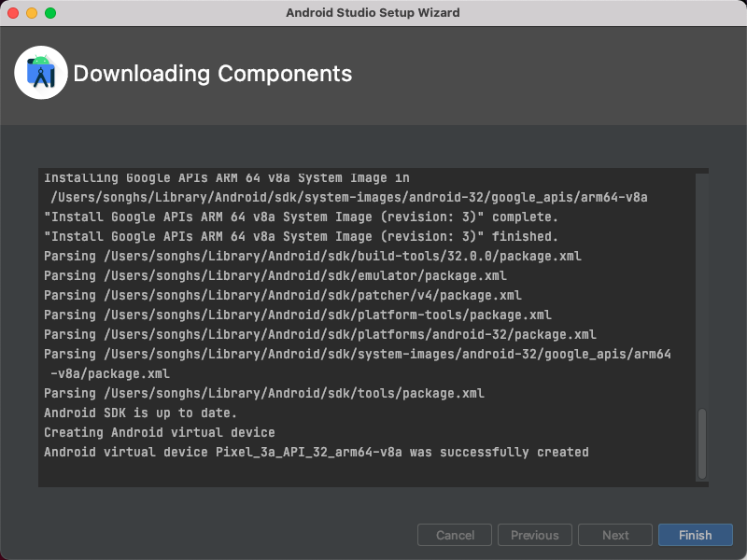Screen dimensions: 747x560
Task: Click the System Image '(revision: 3)" finished.' line
Action: pyautogui.click(x=301, y=237)
